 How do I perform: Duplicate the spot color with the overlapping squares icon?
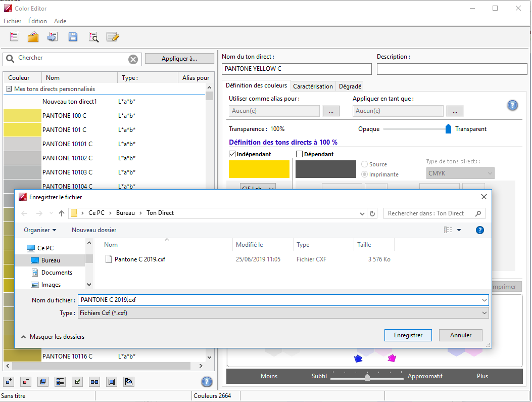coord(43,382)
